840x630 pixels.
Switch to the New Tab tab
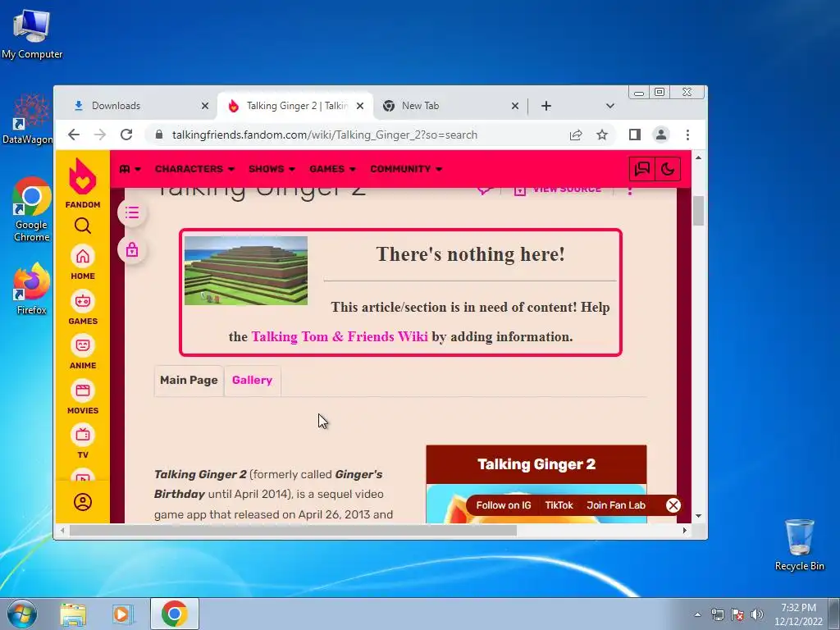pos(450,106)
